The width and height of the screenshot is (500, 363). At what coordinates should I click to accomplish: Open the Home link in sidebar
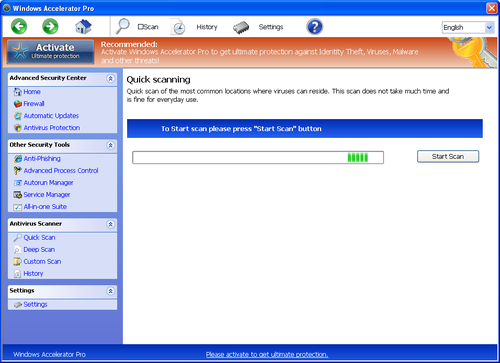point(32,92)
